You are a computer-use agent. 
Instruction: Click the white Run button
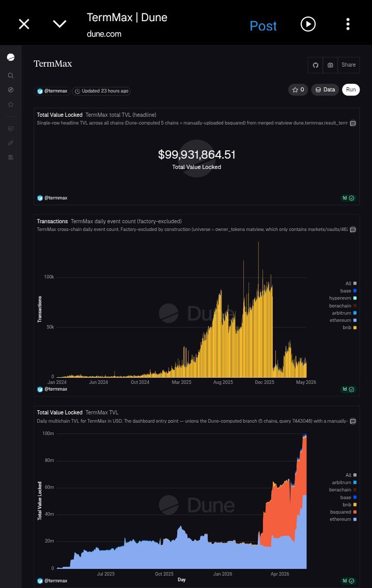tap(351, 89)
